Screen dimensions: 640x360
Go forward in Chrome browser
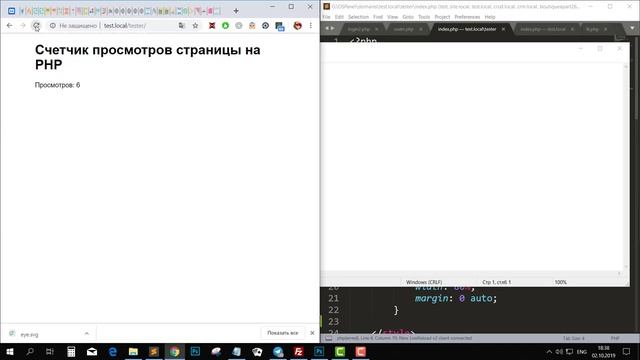pyautogui.click(x=23, y=26)
